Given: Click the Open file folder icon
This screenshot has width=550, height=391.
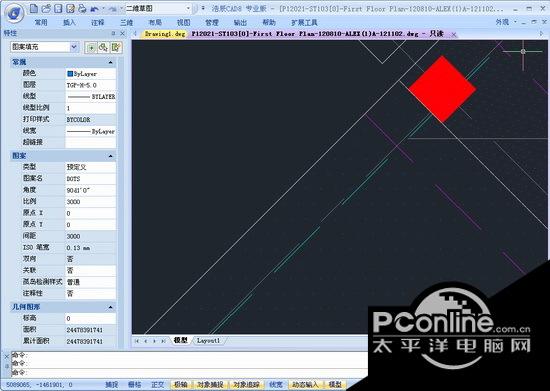Looking at the screenshot, I should tap(46, 8).
